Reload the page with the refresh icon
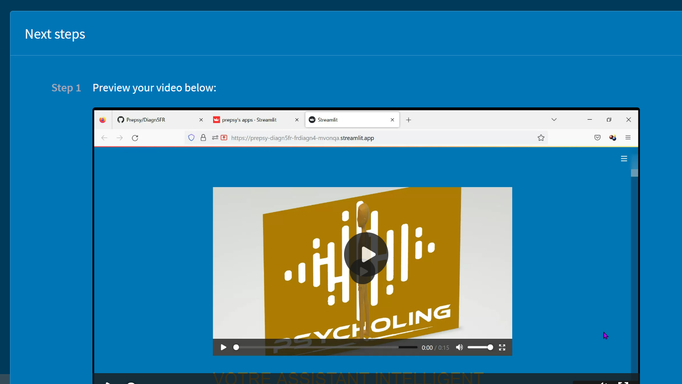 (x=135, y=138)
